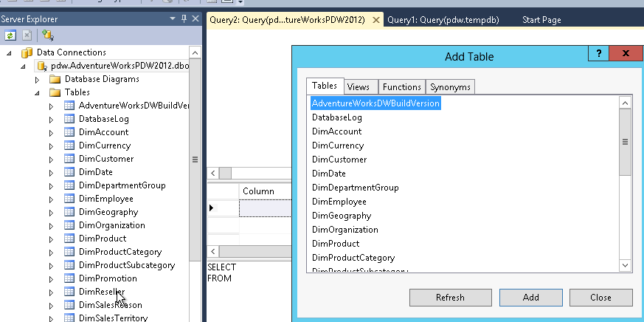Click table icon beside AdventureWorksDWBuildVersion in tree

(69, 106)
